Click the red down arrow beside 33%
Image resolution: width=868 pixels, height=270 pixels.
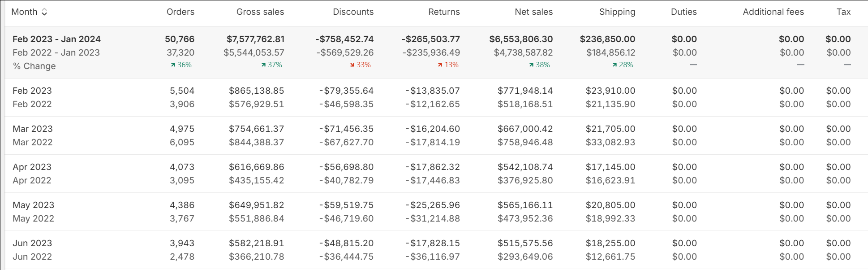coord(352,65)
